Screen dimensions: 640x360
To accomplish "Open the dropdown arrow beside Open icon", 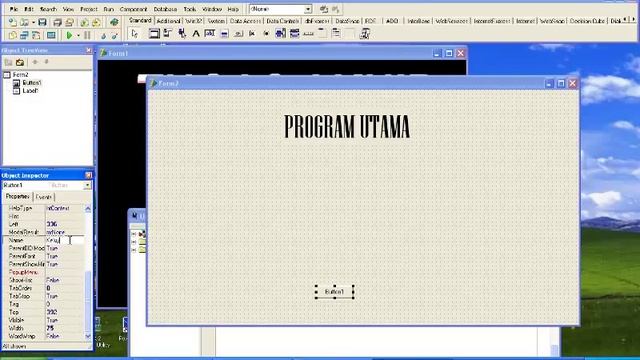I will [33, 23].
